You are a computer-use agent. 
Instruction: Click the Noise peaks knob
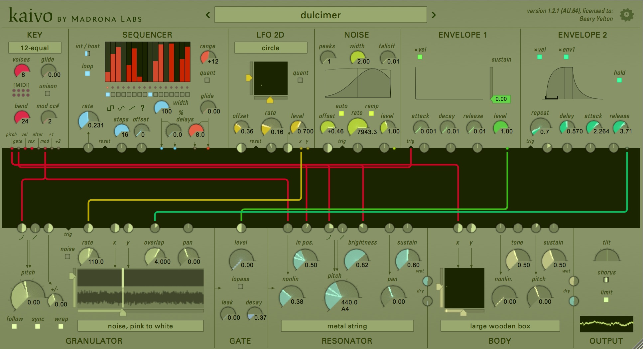(327, 58)
